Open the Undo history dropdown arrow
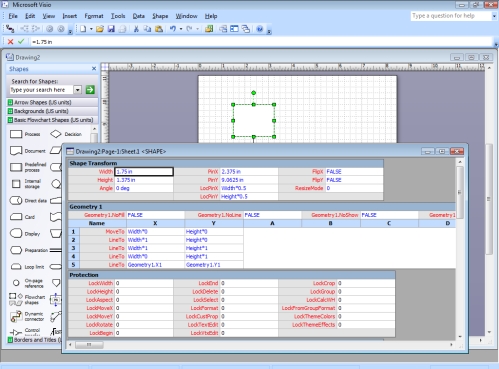Viewport: 499px width, 369px height. pos(181,29)
